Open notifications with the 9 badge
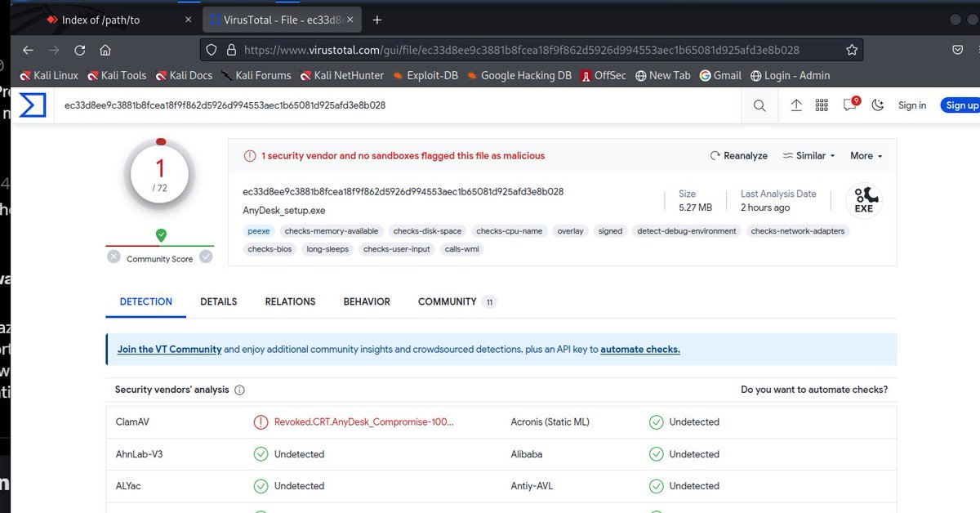 [850, 105]
